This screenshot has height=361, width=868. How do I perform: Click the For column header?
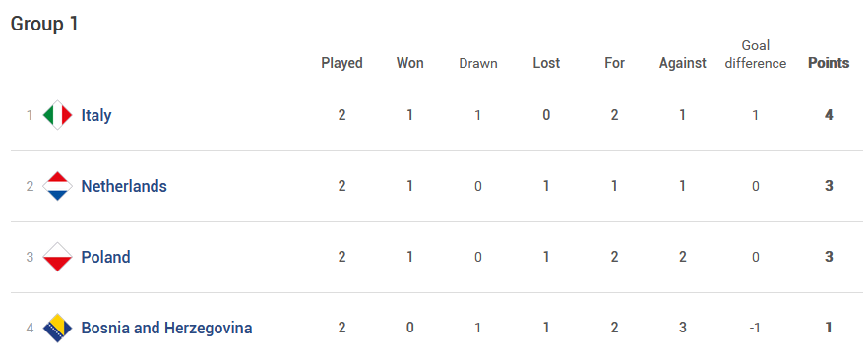tap(614, 63)
